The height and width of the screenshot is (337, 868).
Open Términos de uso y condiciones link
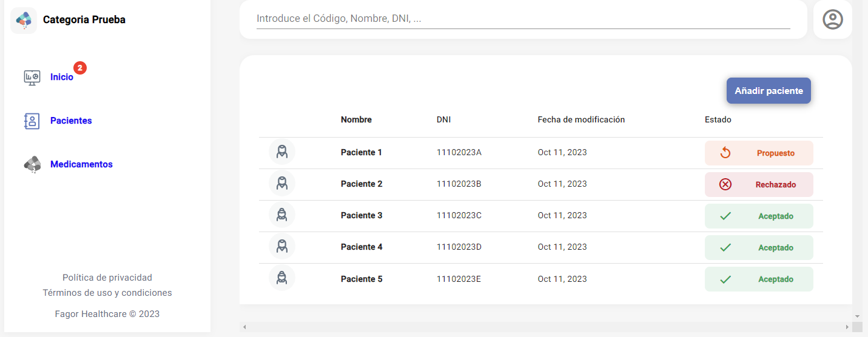click(107, 293)
